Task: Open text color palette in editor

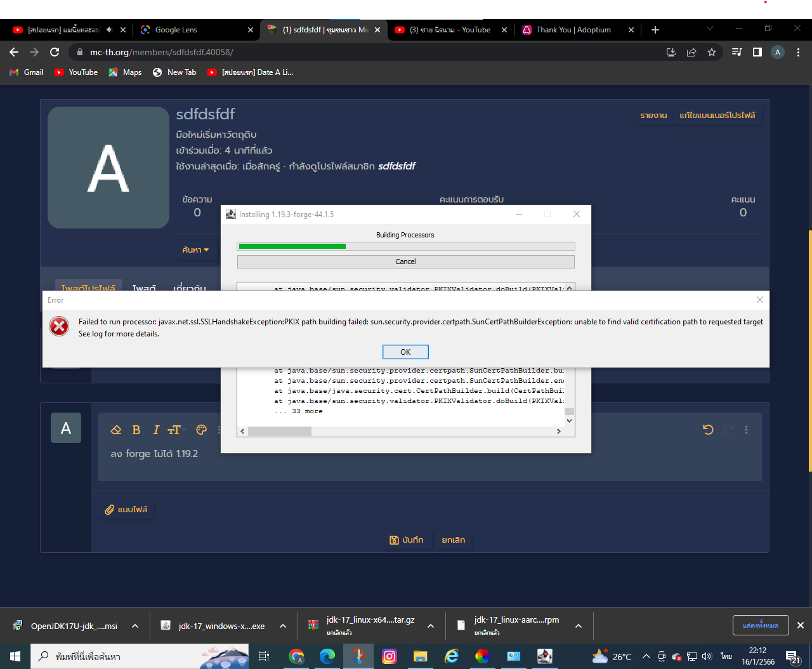Action: (202, 430)
